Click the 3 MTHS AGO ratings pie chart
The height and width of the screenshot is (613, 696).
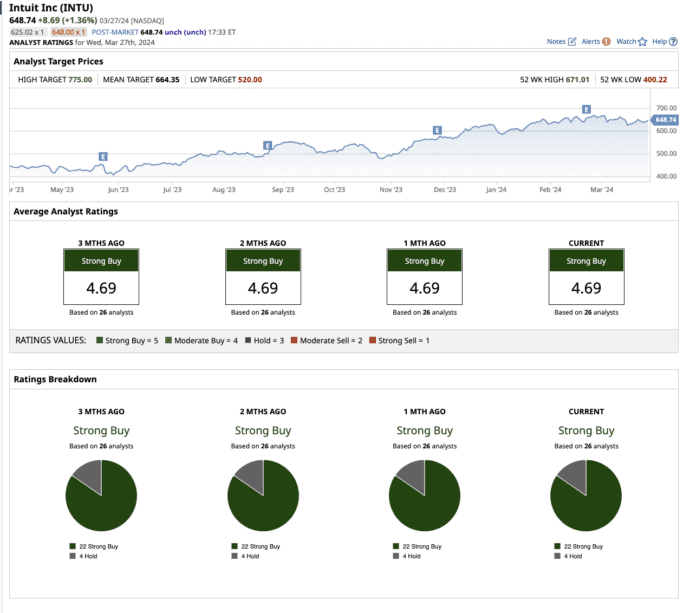[x=101, y=496]
